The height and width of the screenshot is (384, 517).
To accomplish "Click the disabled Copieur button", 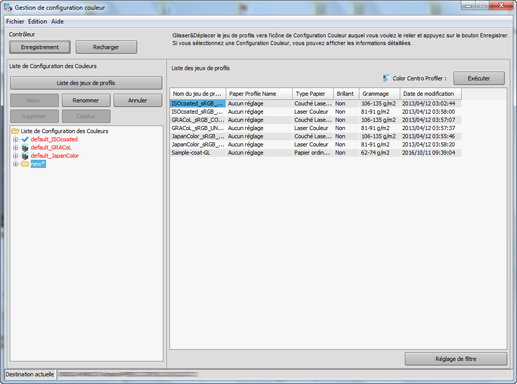I will click(86, 116).
